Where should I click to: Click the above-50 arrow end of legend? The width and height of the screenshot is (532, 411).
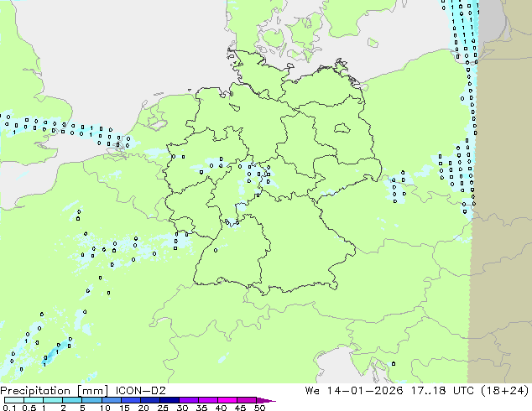point(266,400)
